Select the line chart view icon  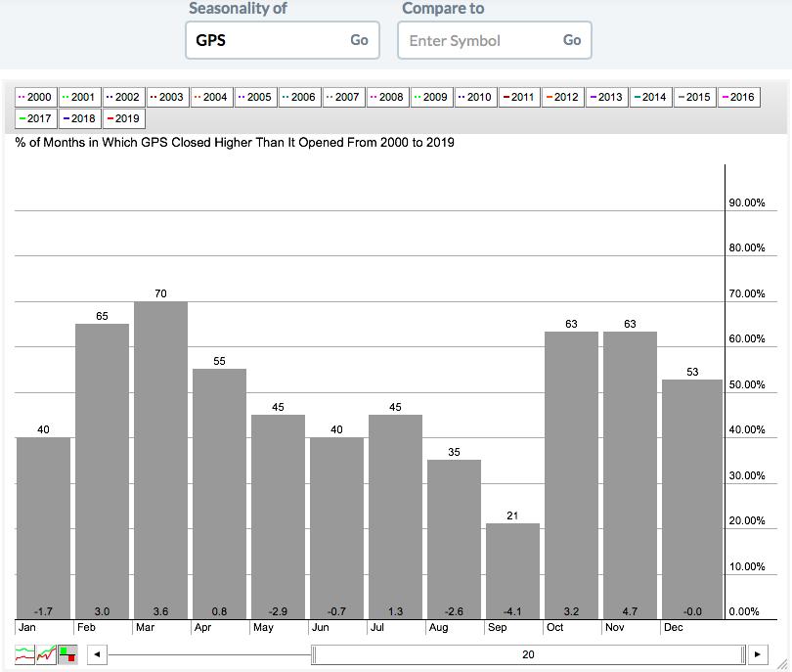click(24, 654)
